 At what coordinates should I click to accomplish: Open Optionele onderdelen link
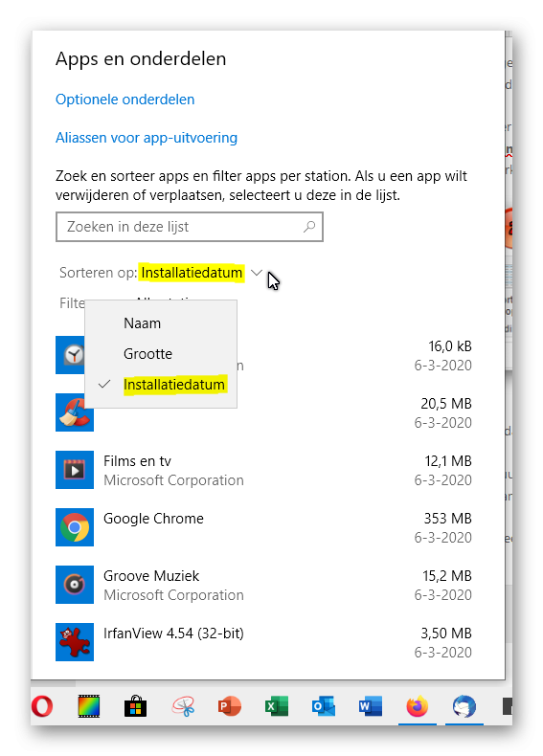click(125, 100)
